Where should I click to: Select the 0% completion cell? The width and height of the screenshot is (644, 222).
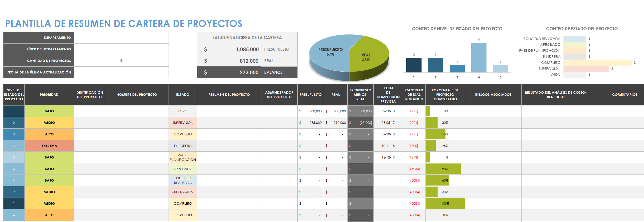point(445,215)
